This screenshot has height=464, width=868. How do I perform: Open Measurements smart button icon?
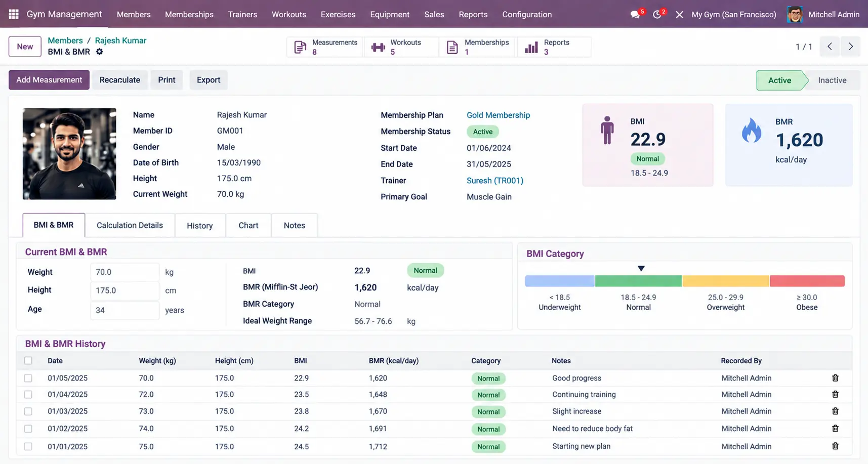coord(300,47)
